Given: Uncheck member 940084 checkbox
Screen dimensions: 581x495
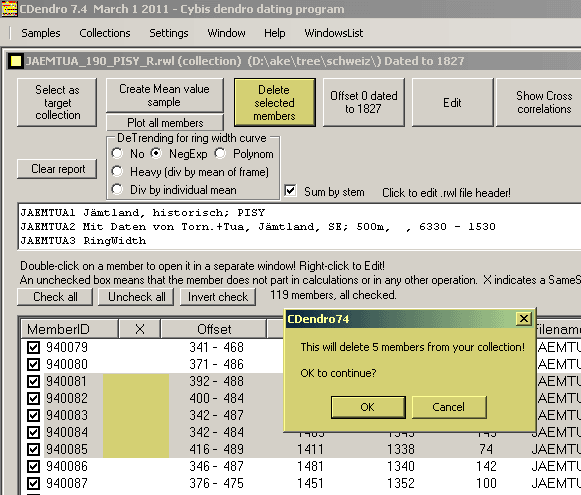Looking at the screenshot, I should pyautogui.click(x=33, y=433).
